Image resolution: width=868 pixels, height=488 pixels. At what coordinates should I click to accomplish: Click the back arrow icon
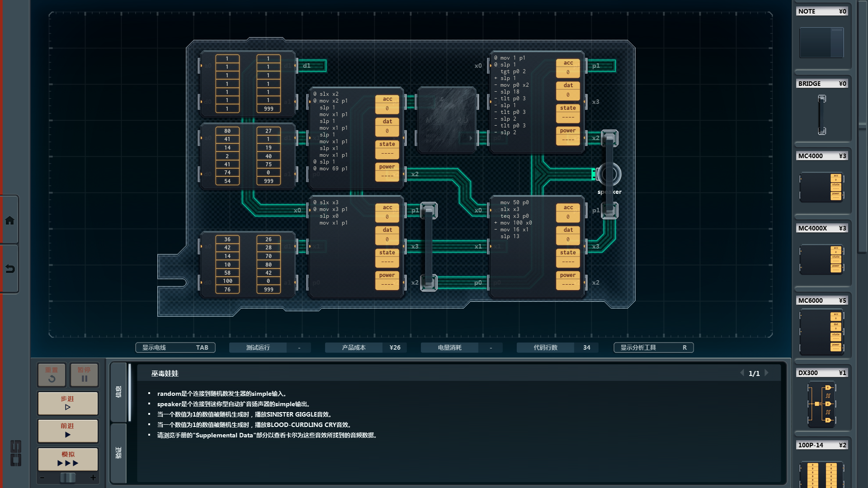9,269
